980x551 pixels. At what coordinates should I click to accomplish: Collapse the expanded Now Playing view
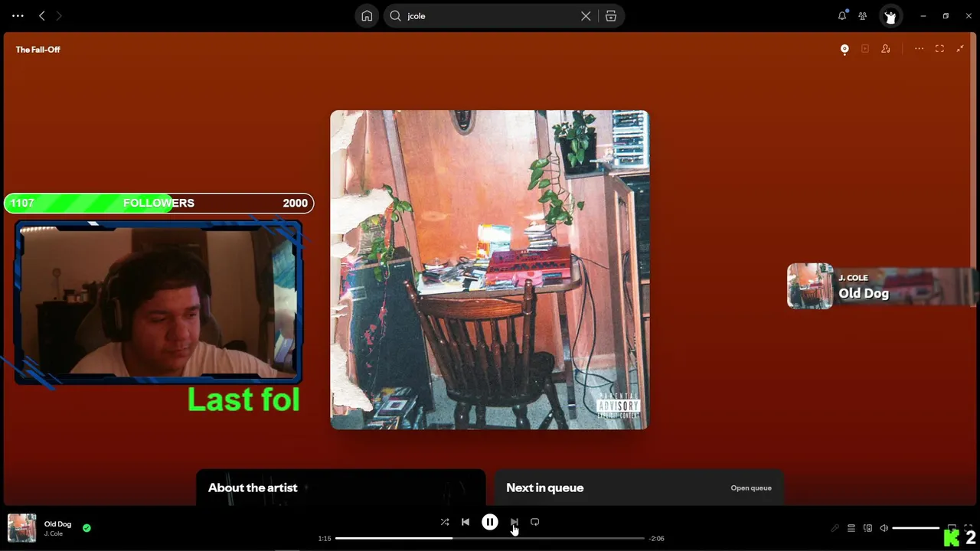coord(960,49)
